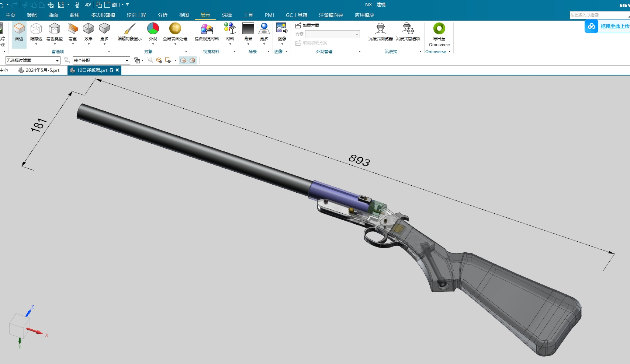Click the 181 dimension text
Image resolution: width=630 pixels, height=364 pixels.
(x=39, y=125)
